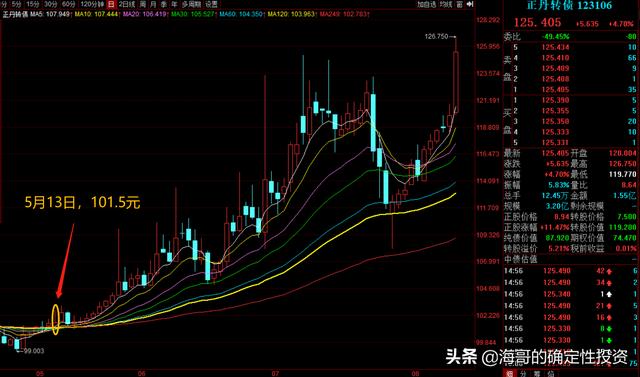
Task: Click the 期权价值 74.470 value
Action: pos(625,238)
